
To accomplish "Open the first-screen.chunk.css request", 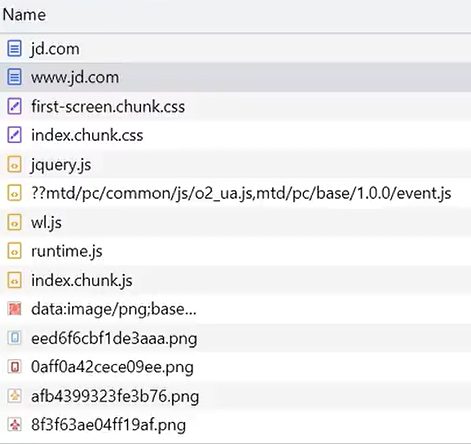I will pos(235,106).
